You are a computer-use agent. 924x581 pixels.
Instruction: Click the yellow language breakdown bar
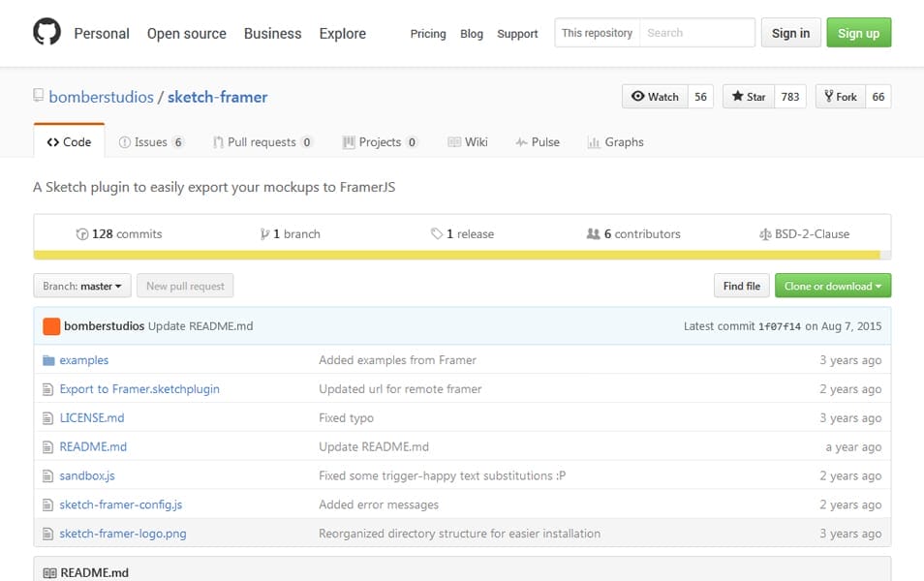(x=456, y=256)
